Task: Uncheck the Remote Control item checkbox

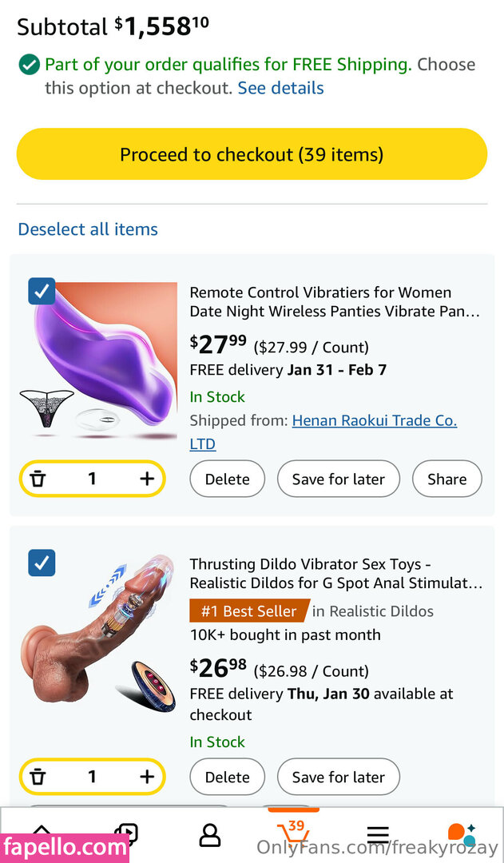Action: (42, 291)
